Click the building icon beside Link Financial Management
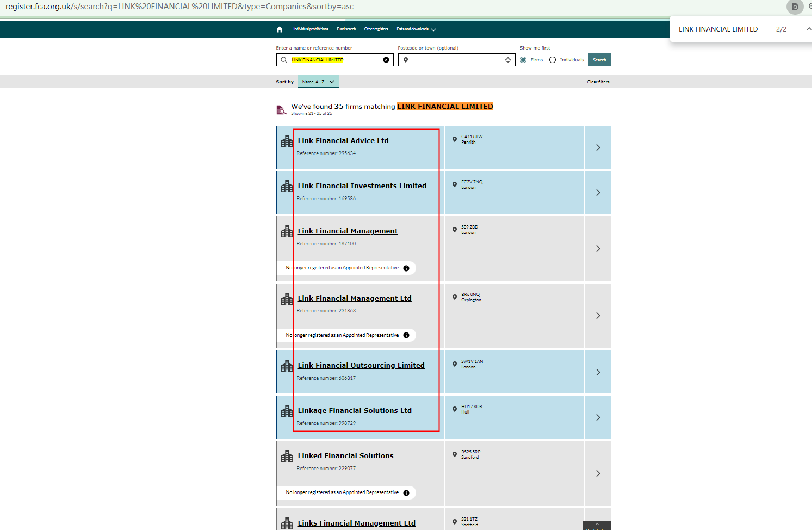Image resolution: width=812 pixels, height=530 pixels. [x=287, y=232]
